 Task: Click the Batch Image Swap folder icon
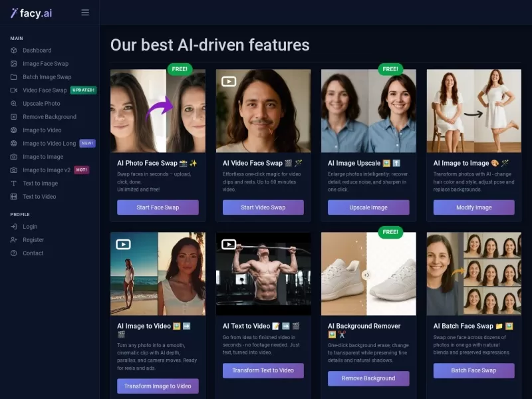(13, 76)
